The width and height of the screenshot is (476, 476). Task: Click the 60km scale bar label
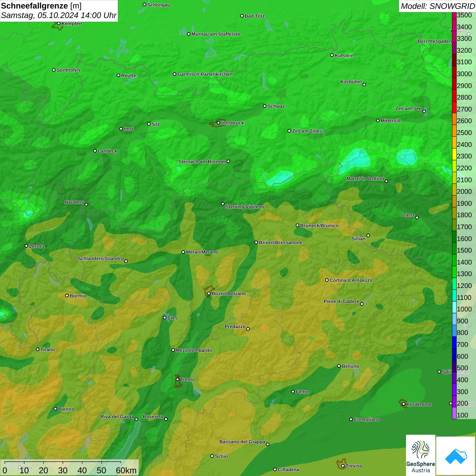click(x=126, y=470)
